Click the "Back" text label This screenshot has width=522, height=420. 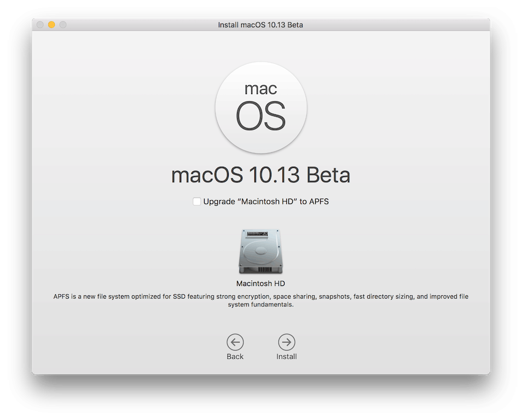(x=235, y=357)
